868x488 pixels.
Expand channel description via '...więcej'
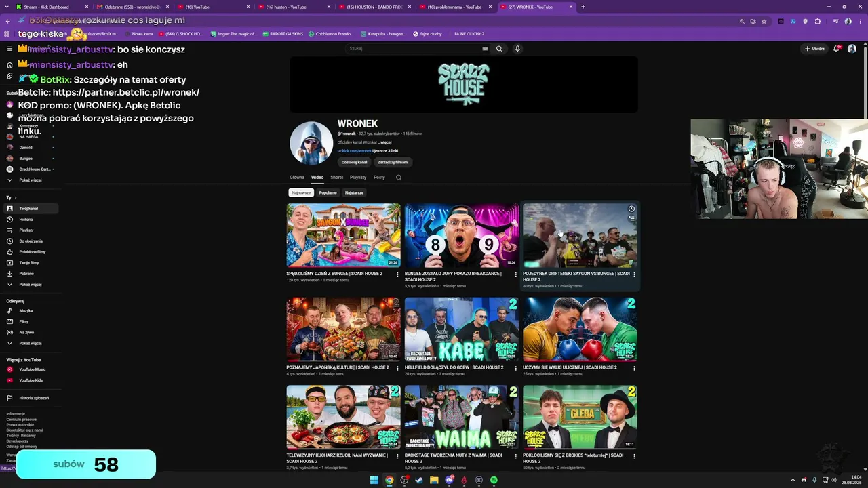(384, 142)
